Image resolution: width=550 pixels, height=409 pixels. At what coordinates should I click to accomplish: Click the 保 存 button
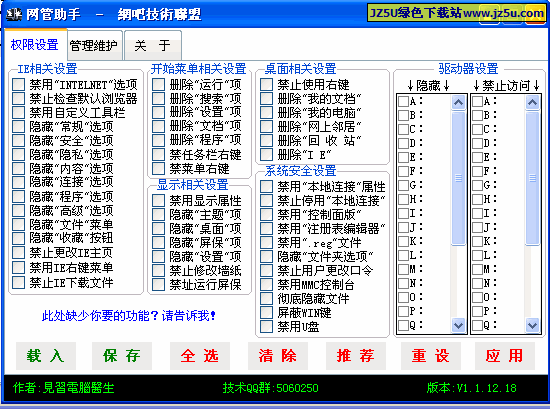coord(122,356)
